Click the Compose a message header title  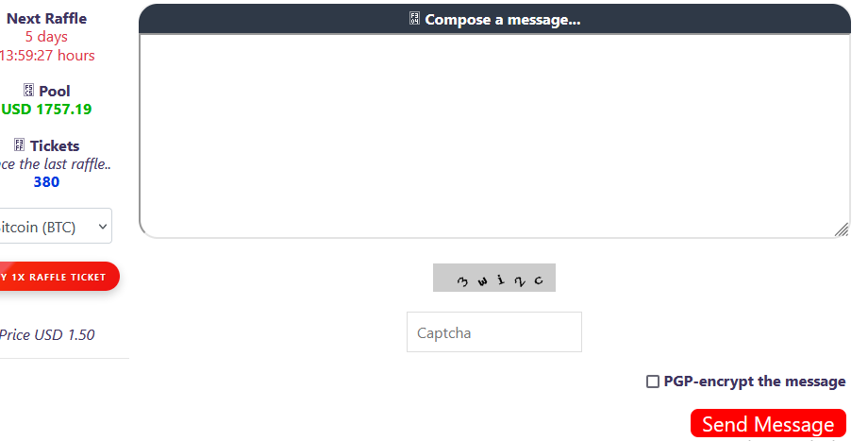pos(502,20)
